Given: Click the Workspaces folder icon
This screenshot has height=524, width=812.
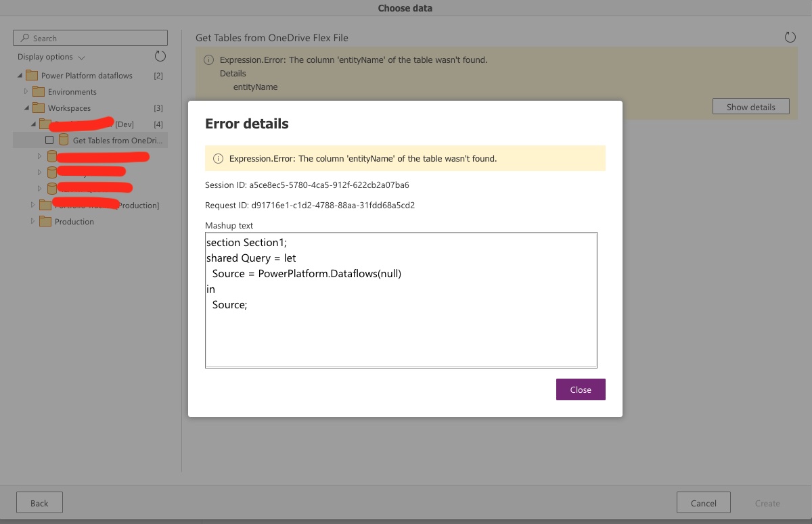Looking at the screenshot, I should [38, 108].
